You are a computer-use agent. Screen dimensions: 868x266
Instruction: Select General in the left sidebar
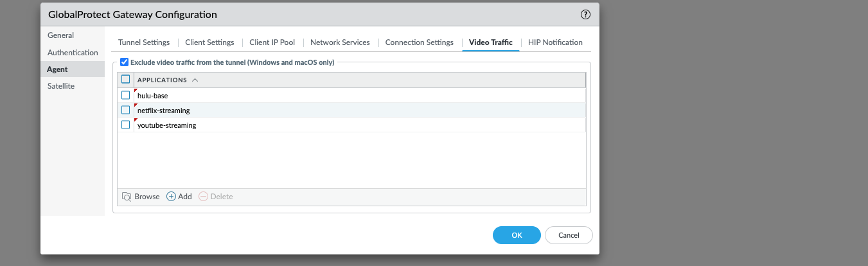(x=60, y=35)
